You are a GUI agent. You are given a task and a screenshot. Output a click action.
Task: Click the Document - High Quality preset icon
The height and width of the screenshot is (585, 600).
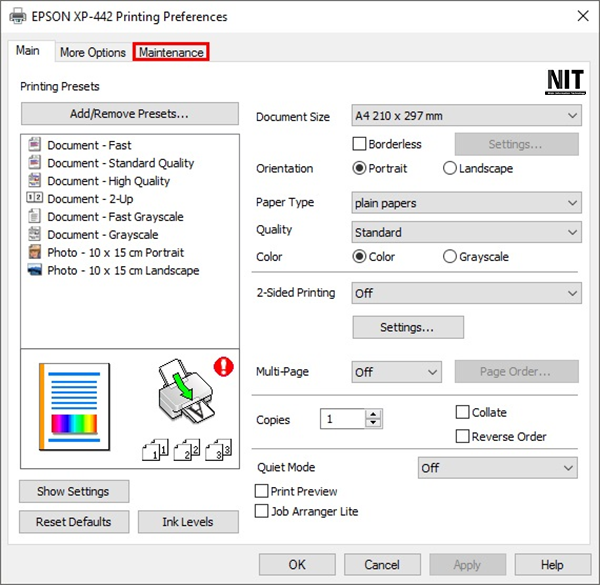click(34, 181)
